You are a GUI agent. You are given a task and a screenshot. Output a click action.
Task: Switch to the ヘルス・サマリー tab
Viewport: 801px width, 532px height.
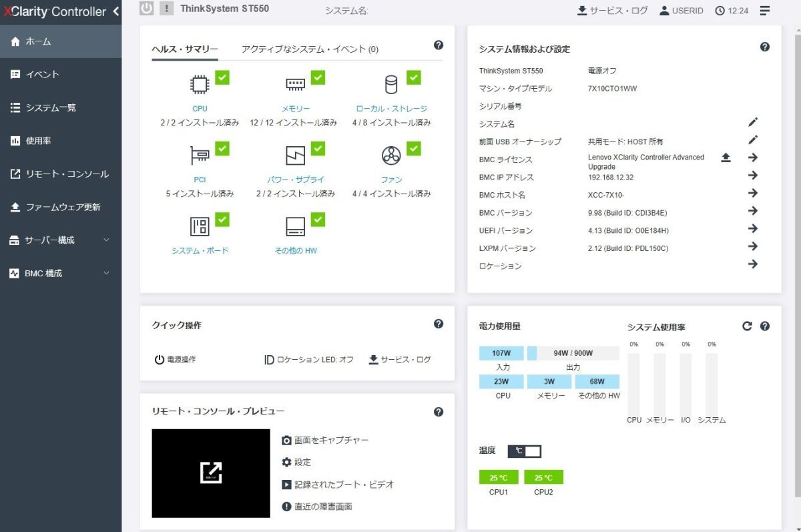point(185,49)
